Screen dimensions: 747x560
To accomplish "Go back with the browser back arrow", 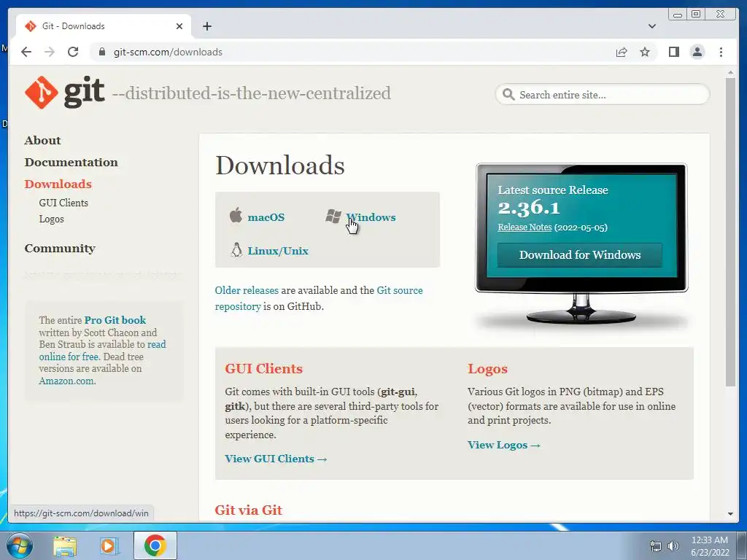I will point(26,52).
